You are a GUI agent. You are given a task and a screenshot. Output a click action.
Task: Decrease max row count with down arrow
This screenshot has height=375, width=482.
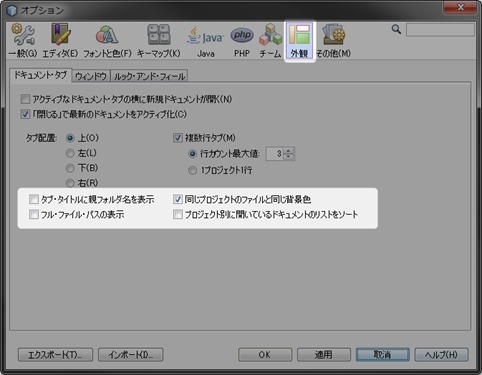[289, 157]
